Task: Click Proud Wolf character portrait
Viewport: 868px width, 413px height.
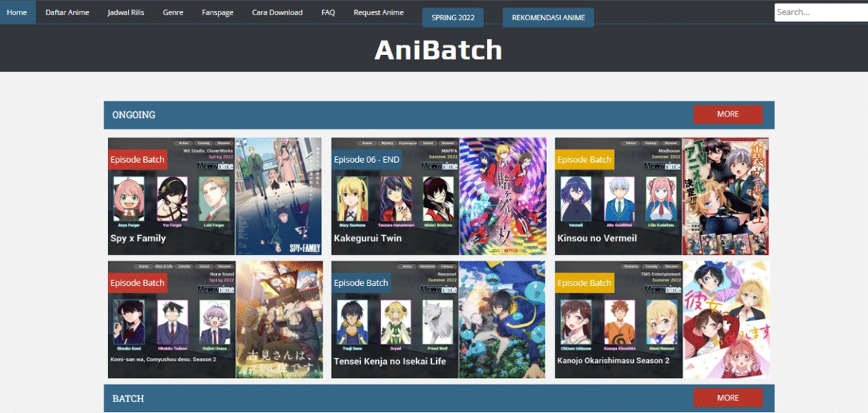Action: (438, 323)
